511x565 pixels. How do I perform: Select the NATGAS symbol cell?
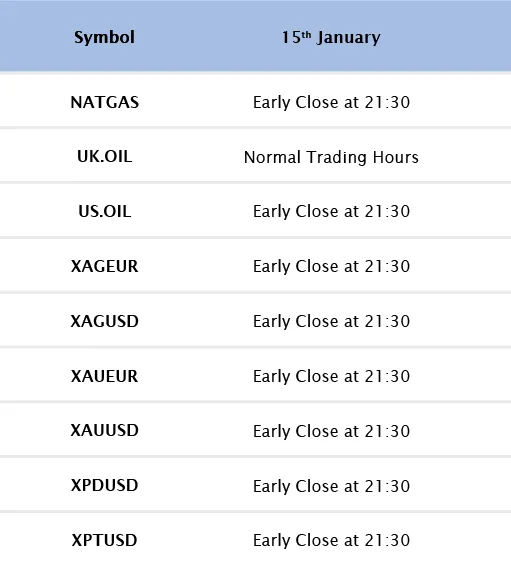point(105,102)
